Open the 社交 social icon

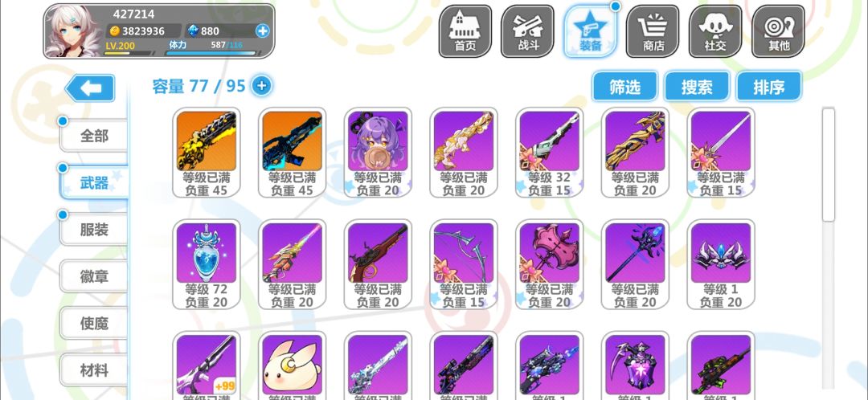coord(715,31)
